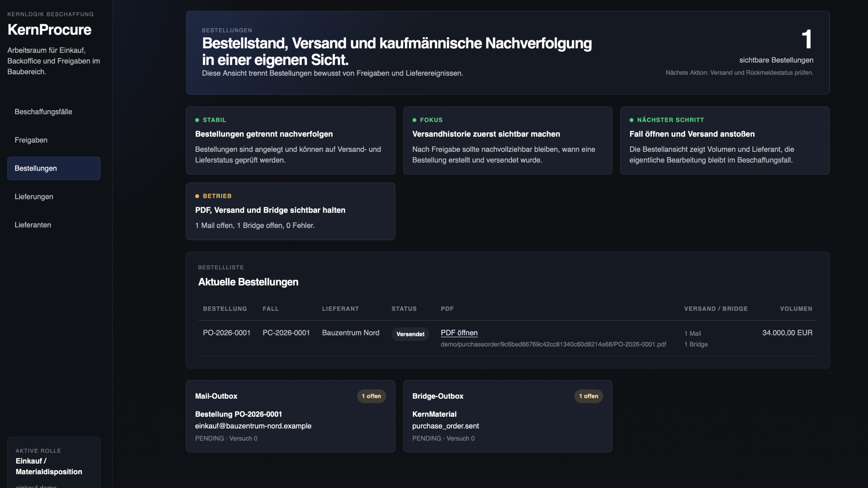Image resolution: width=868 pixels, height=488 pixels.
Task: Click the green STABIL status indicator dot
Action: [x=197, y=120]
